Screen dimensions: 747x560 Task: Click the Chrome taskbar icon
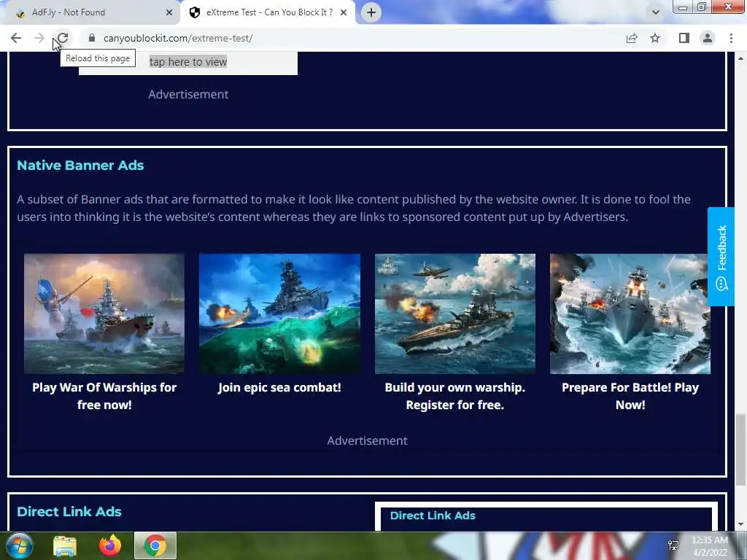coord(155,545)
